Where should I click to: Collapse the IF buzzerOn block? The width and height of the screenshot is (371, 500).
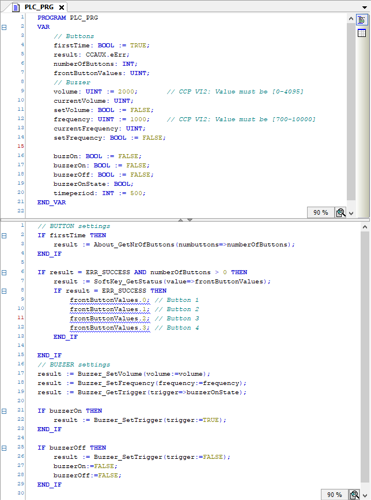tap(4, 411)
